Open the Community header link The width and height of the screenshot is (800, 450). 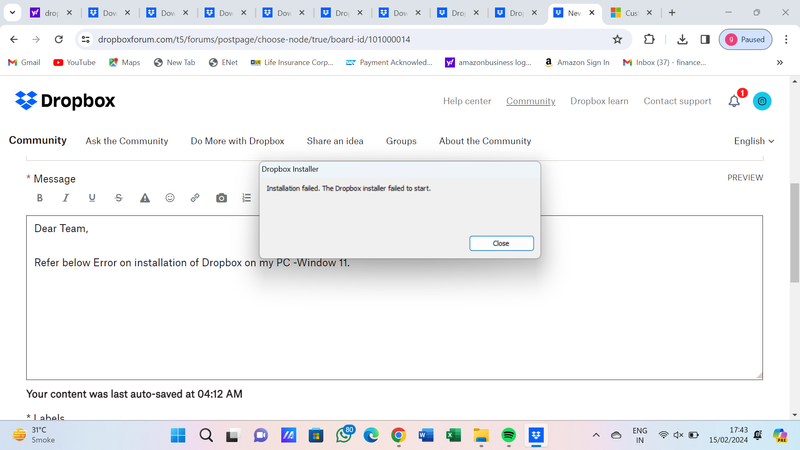pyautogui.click(x=531, y=101)
